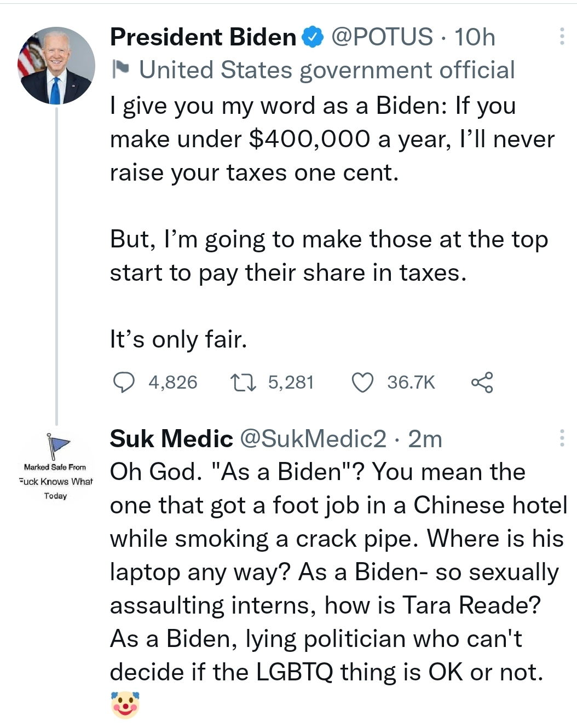Click the Suk Medic display name
Viewport: 577px width, 728px height.
[171, 439]
